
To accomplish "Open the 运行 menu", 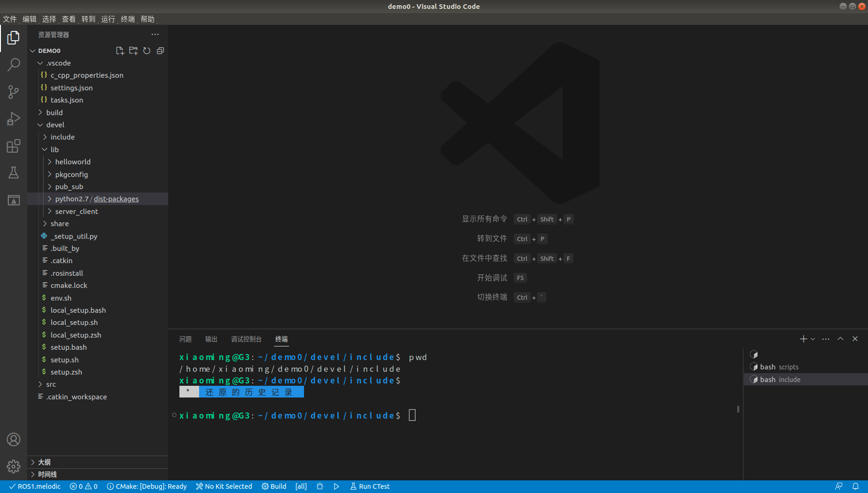I will coord(108,19).
